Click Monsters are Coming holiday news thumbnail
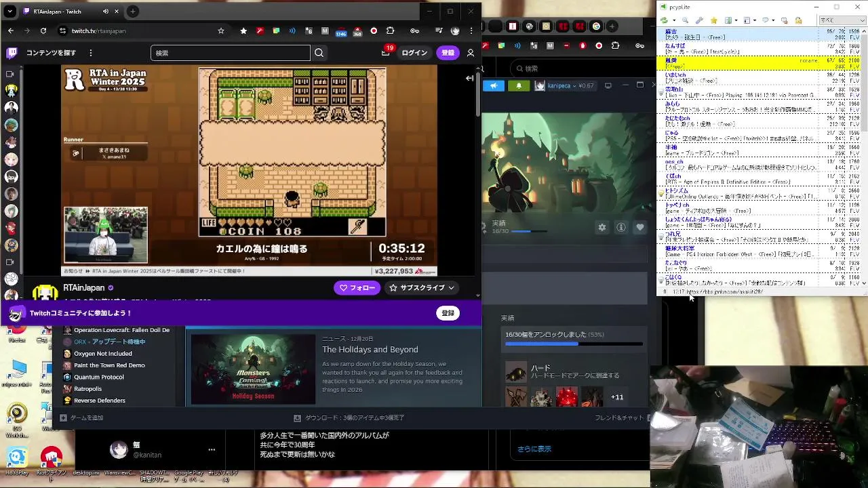 click(253, 369)
